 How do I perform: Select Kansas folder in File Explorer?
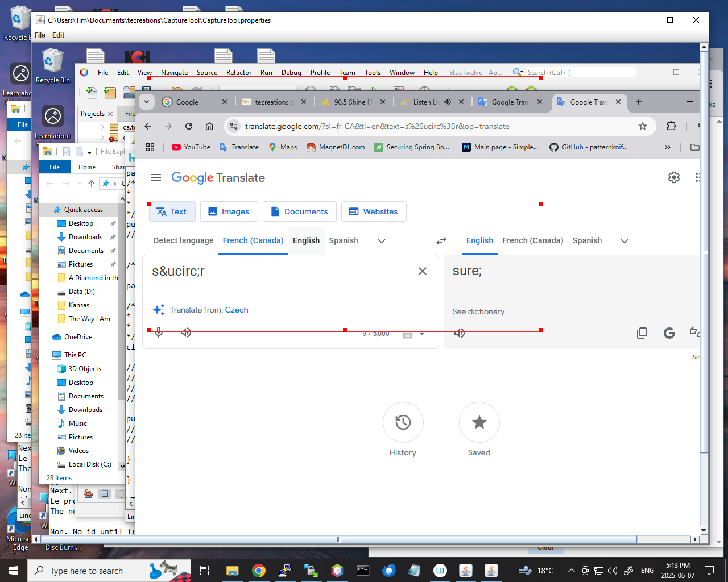point(79,305)
